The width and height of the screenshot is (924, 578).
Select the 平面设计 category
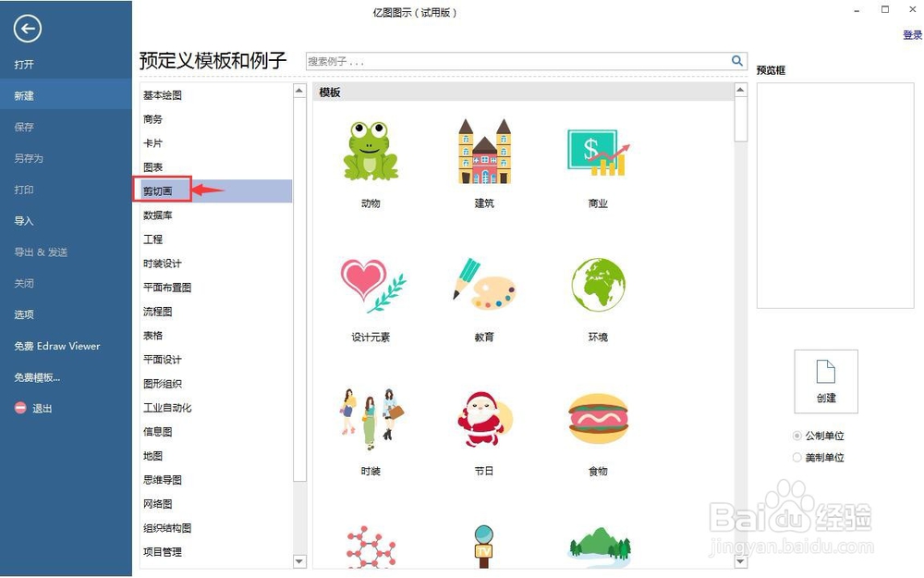(x=163, y=359)
